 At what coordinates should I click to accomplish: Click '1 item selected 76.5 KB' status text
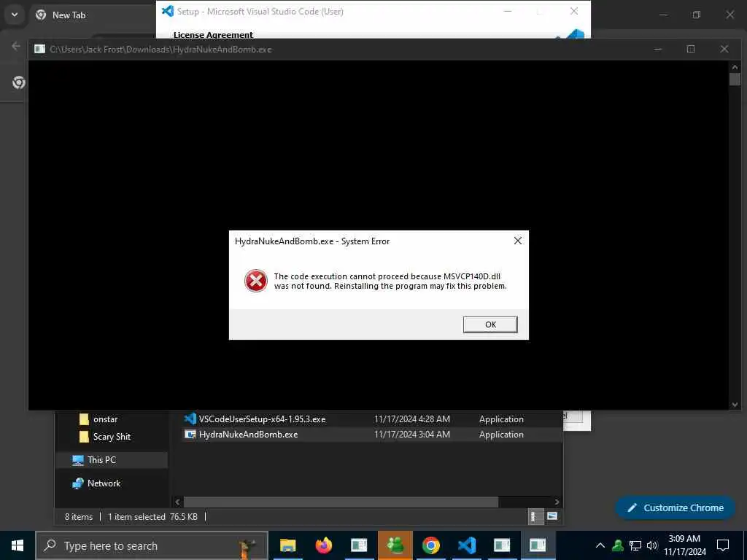click(x=152, y=517)
